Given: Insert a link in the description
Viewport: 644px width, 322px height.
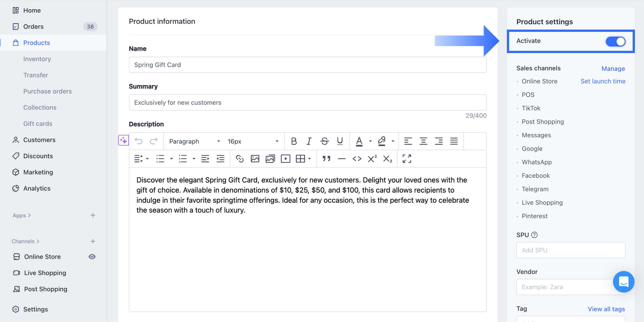Looking at the screenshot, I should click(239, 159).
